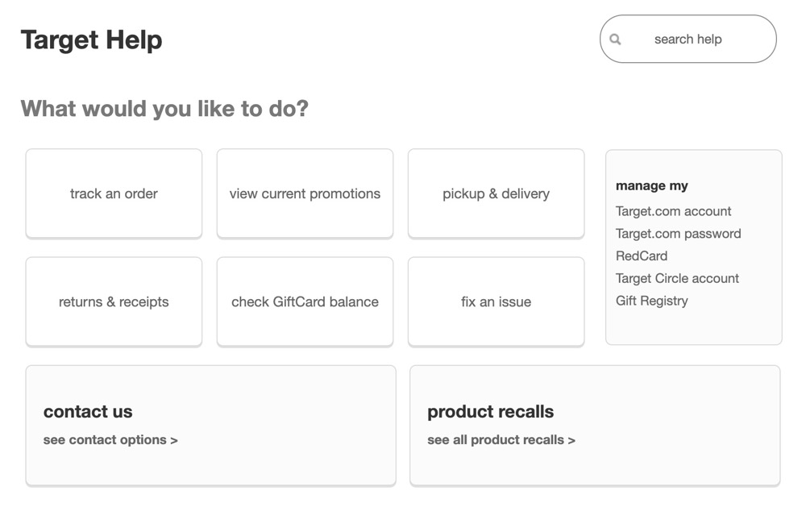Choose returns & receipts tile
The width and height of the screenshot is (806, 532).
(x=114, y=301)
